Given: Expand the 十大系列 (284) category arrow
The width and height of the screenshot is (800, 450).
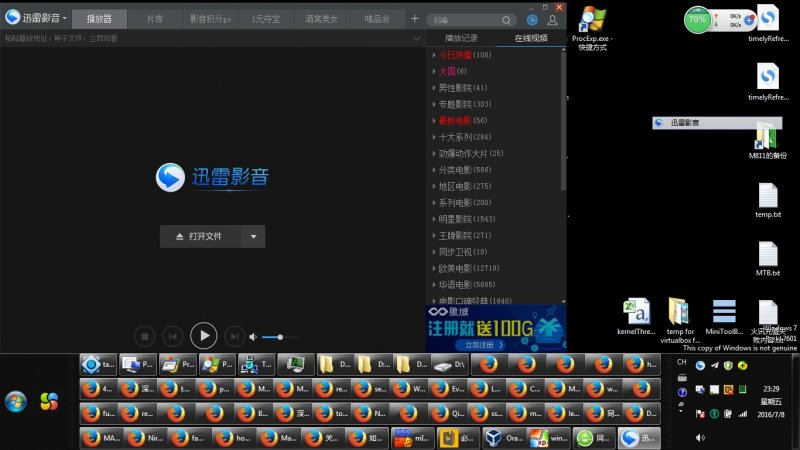Looking at the screenshot, I should point(434,137).
